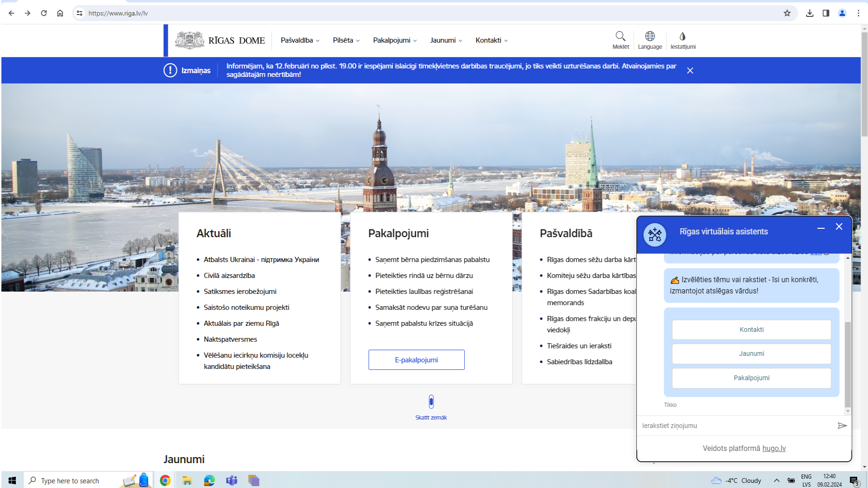Expand the Pilsēta navigation menu
Viewport: 868px width, 488px height.
point(346,40)
